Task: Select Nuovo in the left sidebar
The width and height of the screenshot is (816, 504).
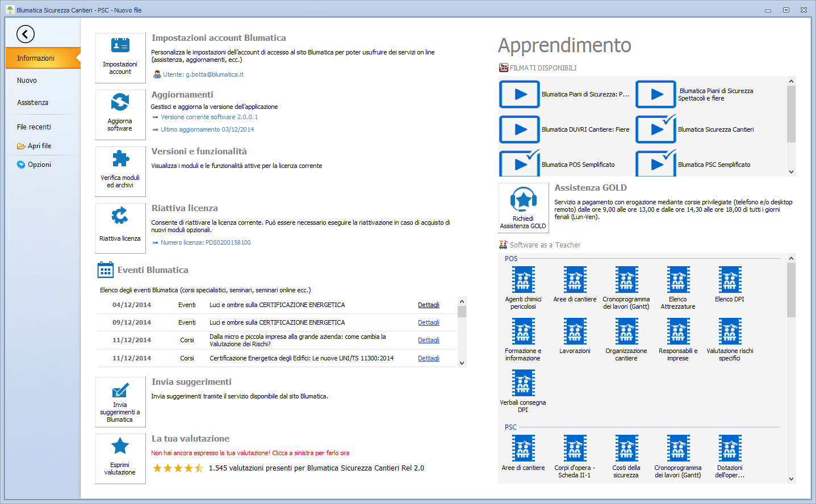Action: [x=27, y=81]
